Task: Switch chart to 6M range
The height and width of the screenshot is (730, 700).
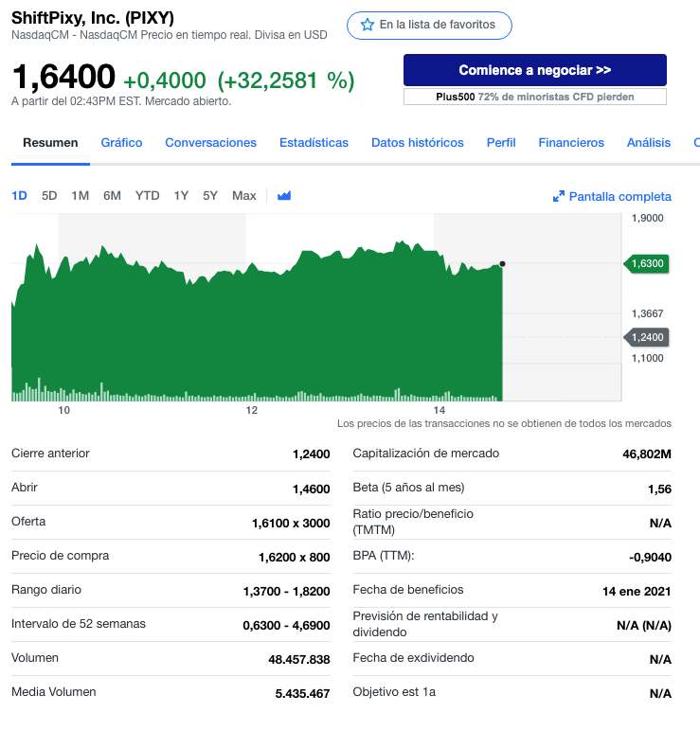Action: [x=112, y=196]
